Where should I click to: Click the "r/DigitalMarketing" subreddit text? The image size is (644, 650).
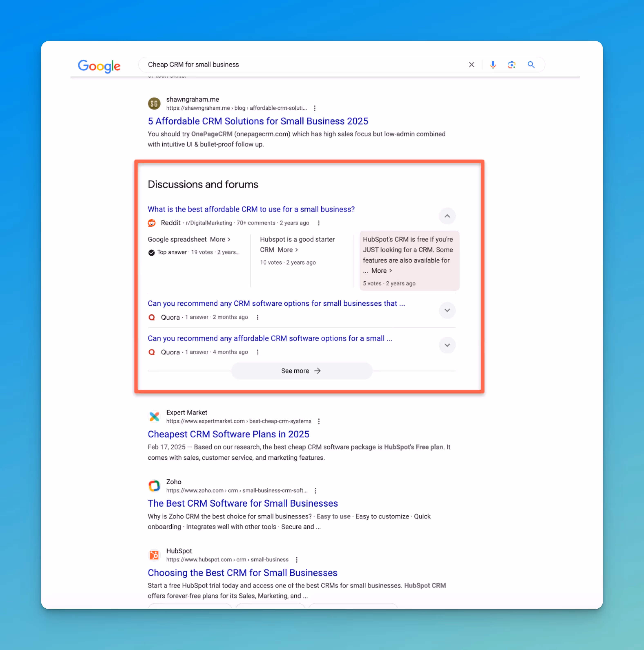(x=209, y=223)
